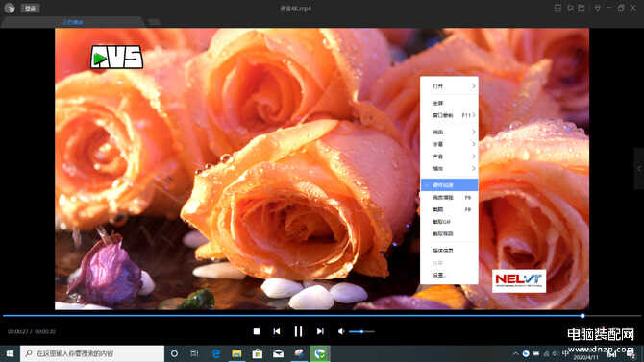Mute the player volume speaker icon
Screen dimensions: 644x362
[341, 331]
